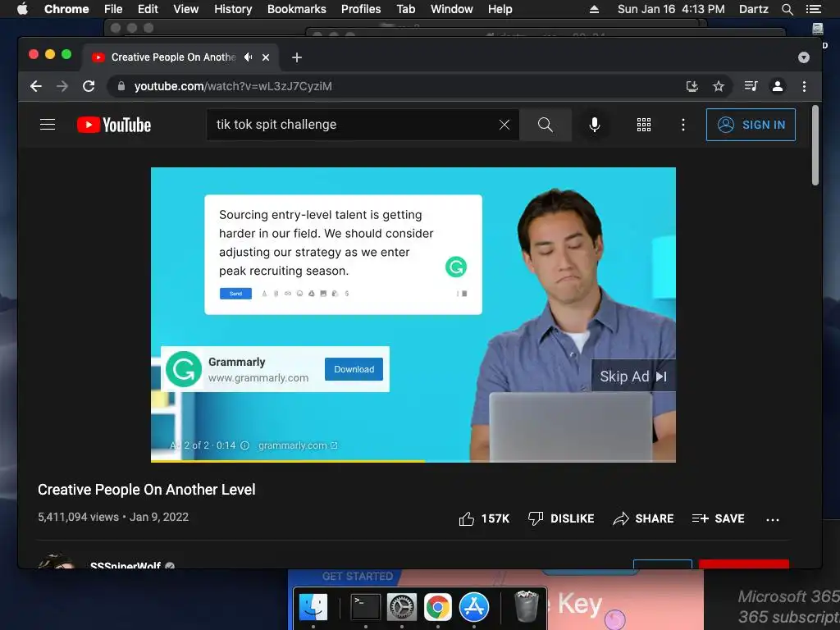Open the Chrome application menu

coord(66,9)
